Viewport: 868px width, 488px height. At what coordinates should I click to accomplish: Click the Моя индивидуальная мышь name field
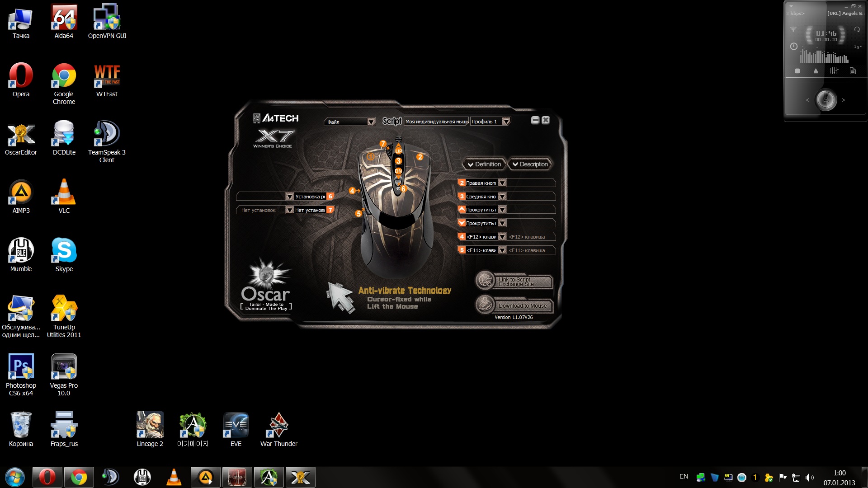point(436,122)
